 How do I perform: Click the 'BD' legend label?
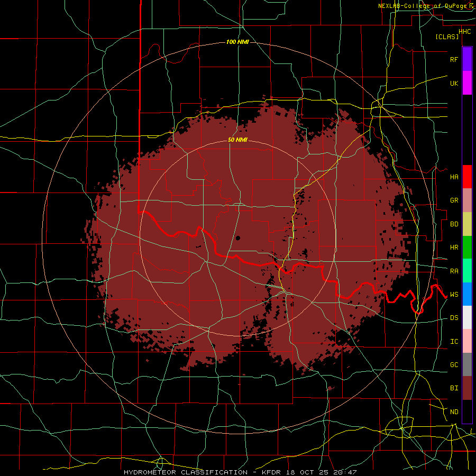click(454, 224)
